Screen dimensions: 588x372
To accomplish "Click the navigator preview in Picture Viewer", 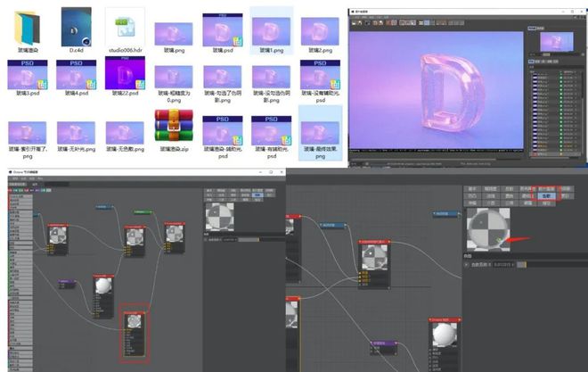I will pyautogui.click(x=557, y=42).
